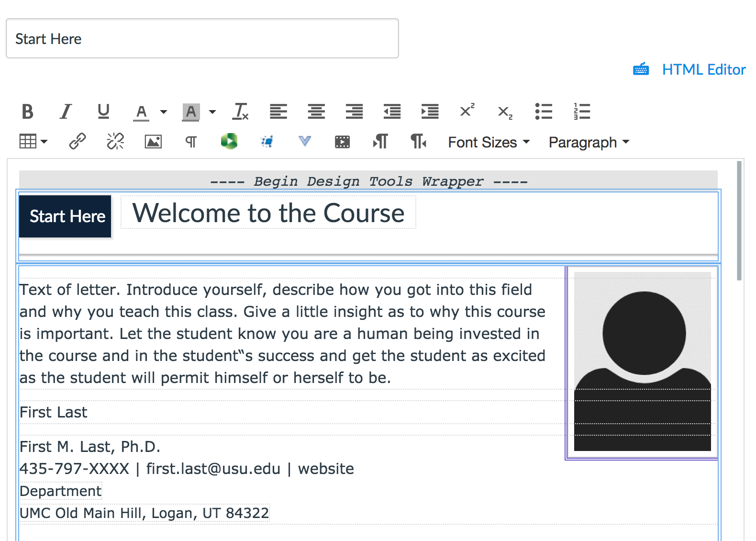Screen dimensions: 756x541
Task: Align text right
Action: 354,112
